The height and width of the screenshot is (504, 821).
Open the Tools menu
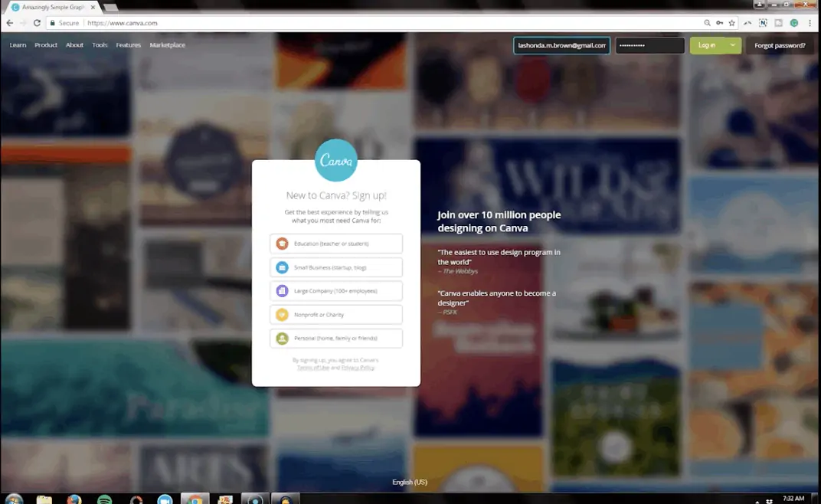point(100,45)
